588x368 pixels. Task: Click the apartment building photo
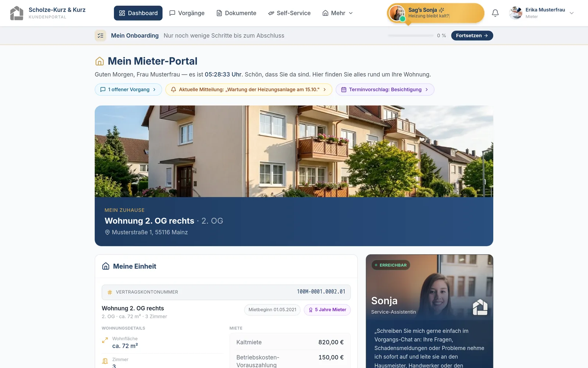(x=294, y=151)
